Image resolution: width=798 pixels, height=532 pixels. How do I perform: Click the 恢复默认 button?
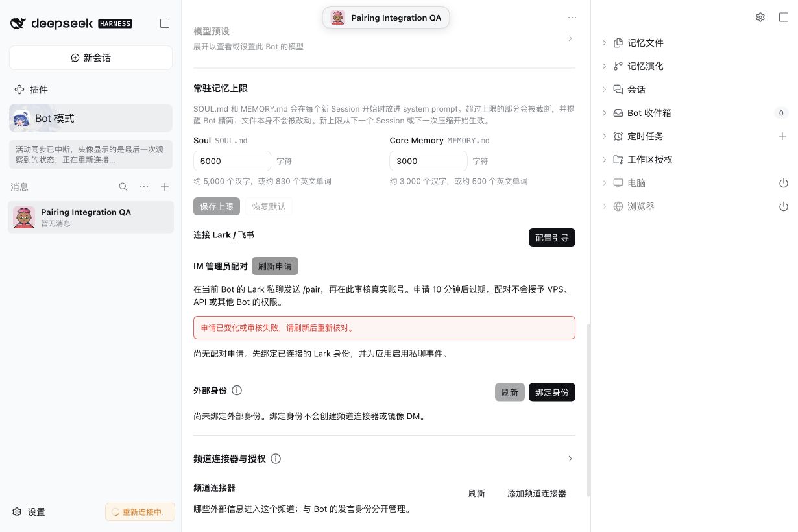coord(269,206)
